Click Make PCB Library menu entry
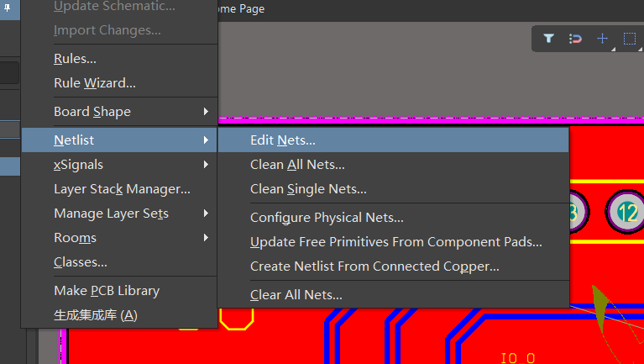The height and width of the screenshot is (364, 644). (x=107, y=291)
